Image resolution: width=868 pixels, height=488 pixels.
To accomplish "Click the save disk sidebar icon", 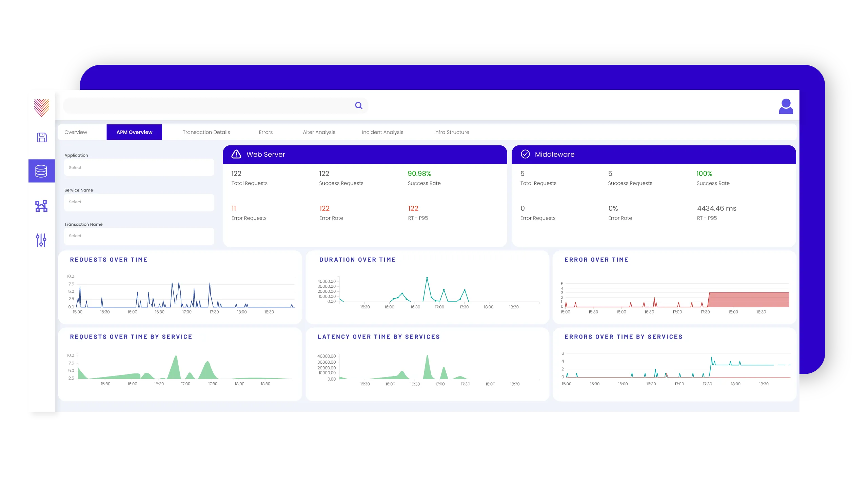I will (42, 137).
